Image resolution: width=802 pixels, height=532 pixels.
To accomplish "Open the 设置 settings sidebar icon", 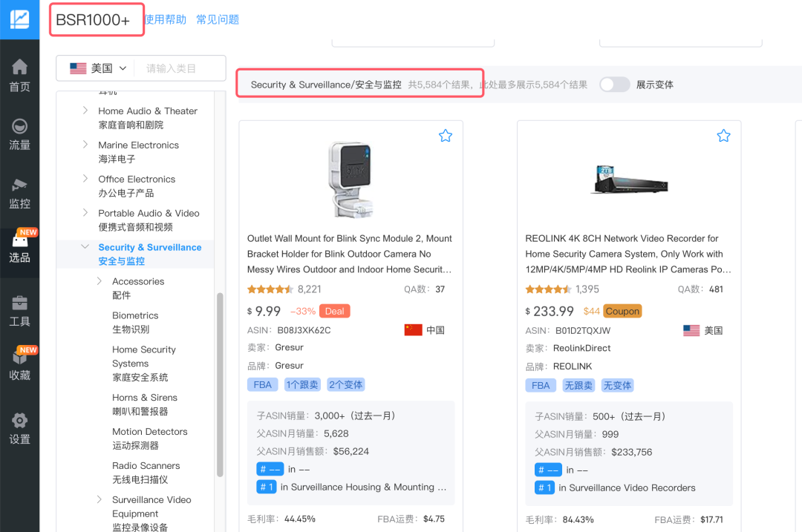I will pyautogui.click(x=19, y=429).
